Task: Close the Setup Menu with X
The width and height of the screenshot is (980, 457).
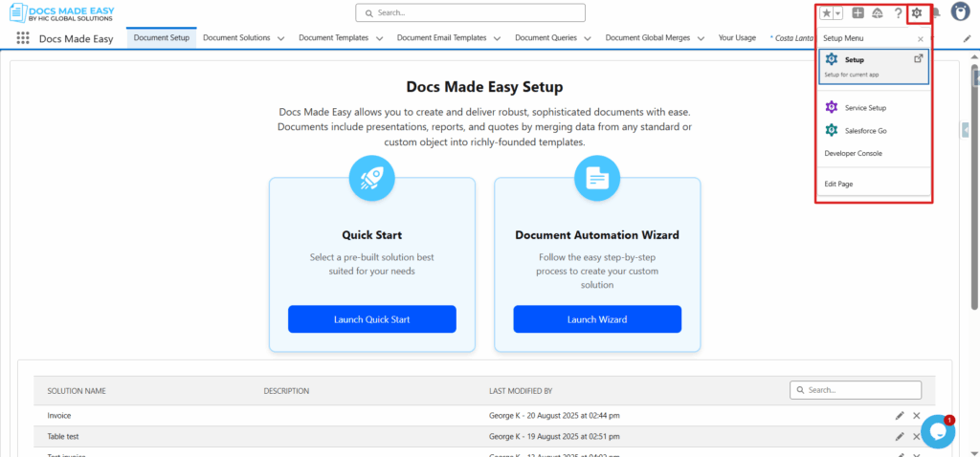Action: click(920, 38)
